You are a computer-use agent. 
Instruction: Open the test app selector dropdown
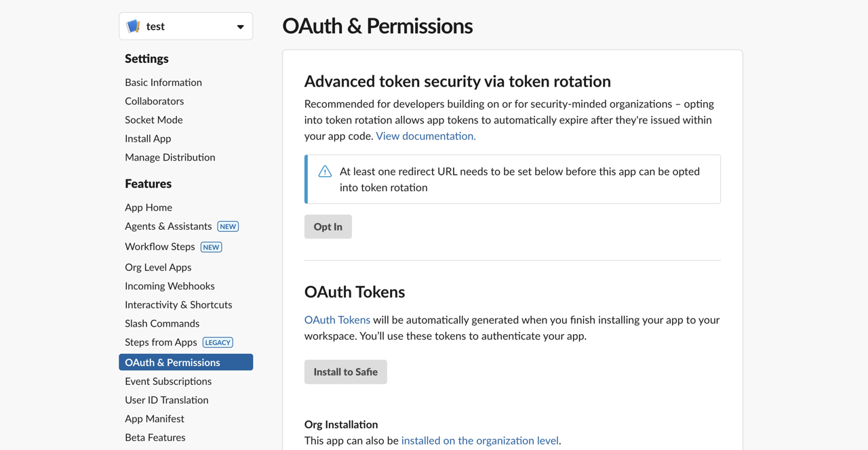tap(186, 26)
